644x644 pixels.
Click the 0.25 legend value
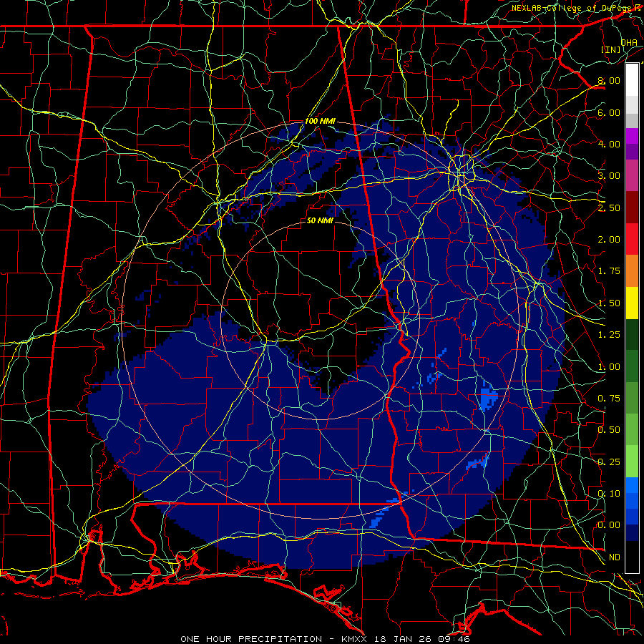pyautogui.click(x=609, y=462)
